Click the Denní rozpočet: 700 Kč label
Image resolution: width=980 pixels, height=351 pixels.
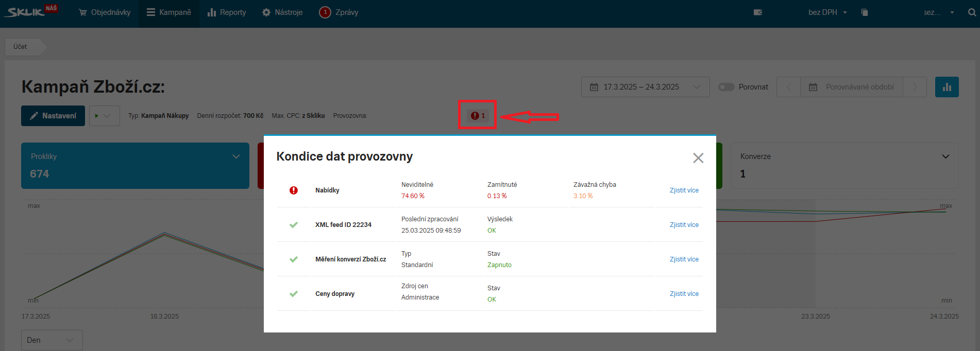tap(230, 116)
